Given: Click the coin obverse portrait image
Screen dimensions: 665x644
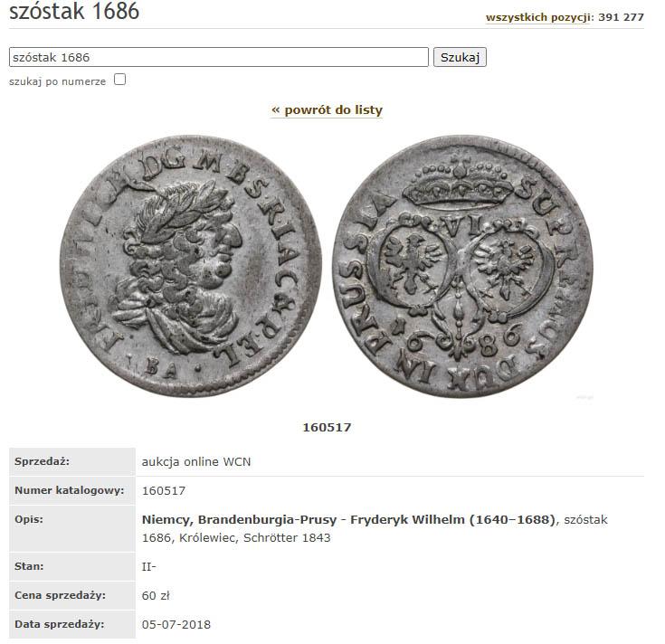Looking at the screenshot, I should [190, 266].
